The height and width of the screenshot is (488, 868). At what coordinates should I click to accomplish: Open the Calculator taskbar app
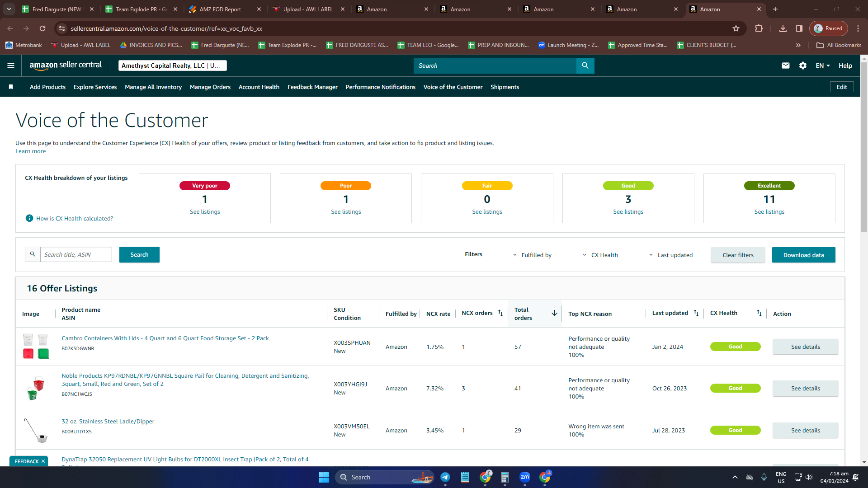tap(505, 477)
